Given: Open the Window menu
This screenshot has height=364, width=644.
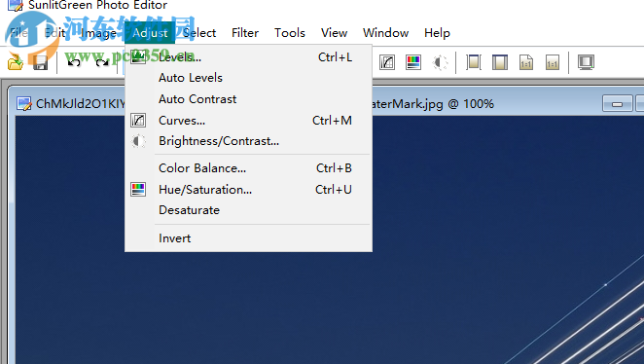Looking at the screenshot, I should click(x=385, y=33).
